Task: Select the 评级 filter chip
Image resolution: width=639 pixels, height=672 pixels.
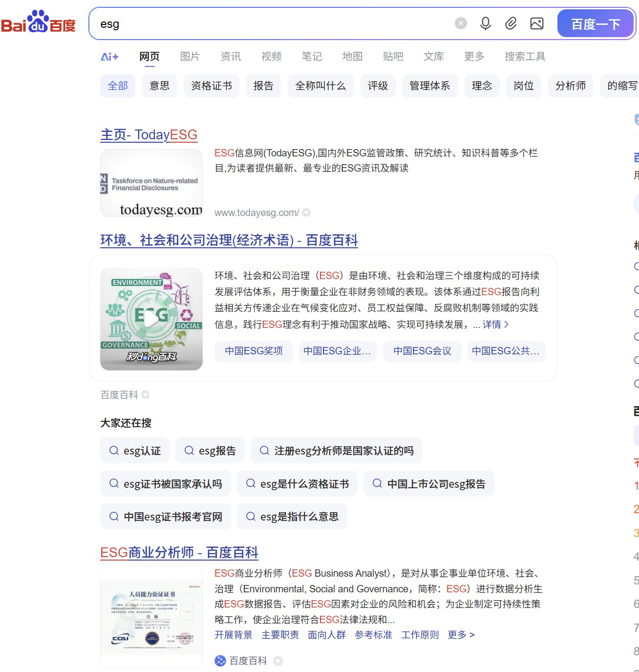Action: (x=378, y=86)
